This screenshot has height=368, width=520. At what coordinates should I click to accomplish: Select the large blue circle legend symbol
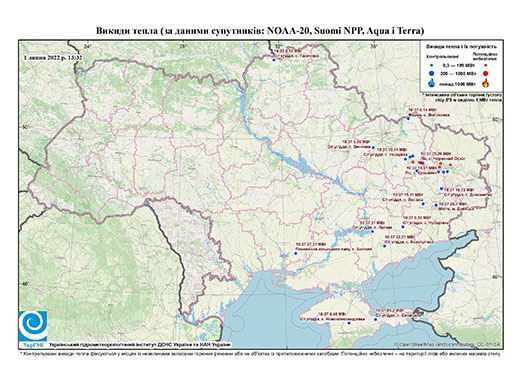point(432,73)
